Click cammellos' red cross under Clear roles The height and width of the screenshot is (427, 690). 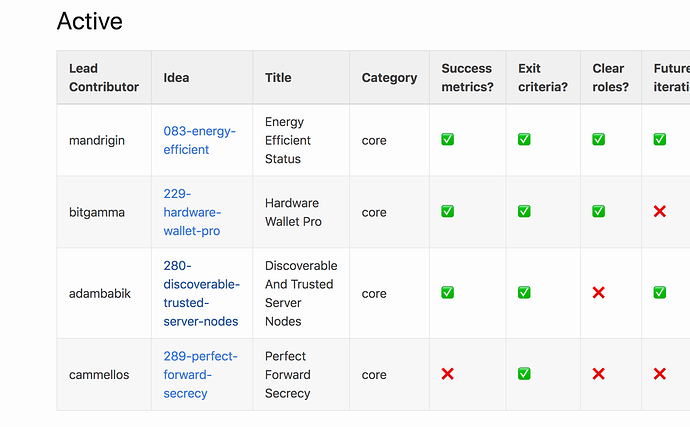point(598,374)
